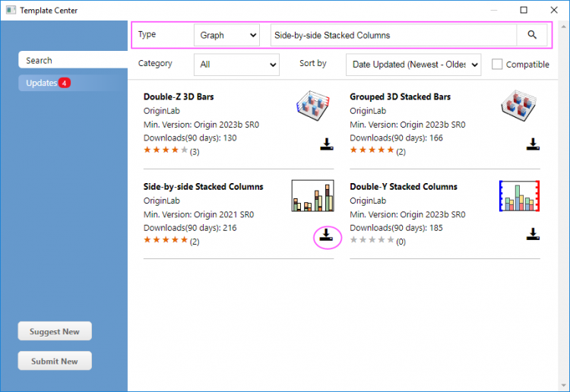The height and width of the screenshot is (392, 570).
Task: Open Double-Z 3D Bars preview thumbnail
Action: tap(313, 106)
